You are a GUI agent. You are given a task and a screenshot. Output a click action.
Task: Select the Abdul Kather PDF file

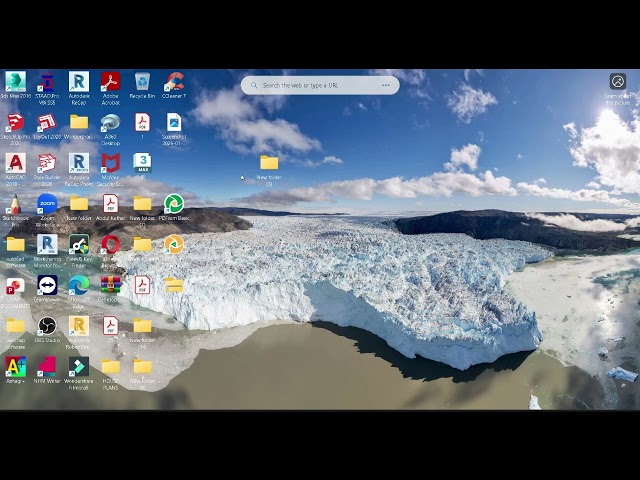(x=111, y=204)
